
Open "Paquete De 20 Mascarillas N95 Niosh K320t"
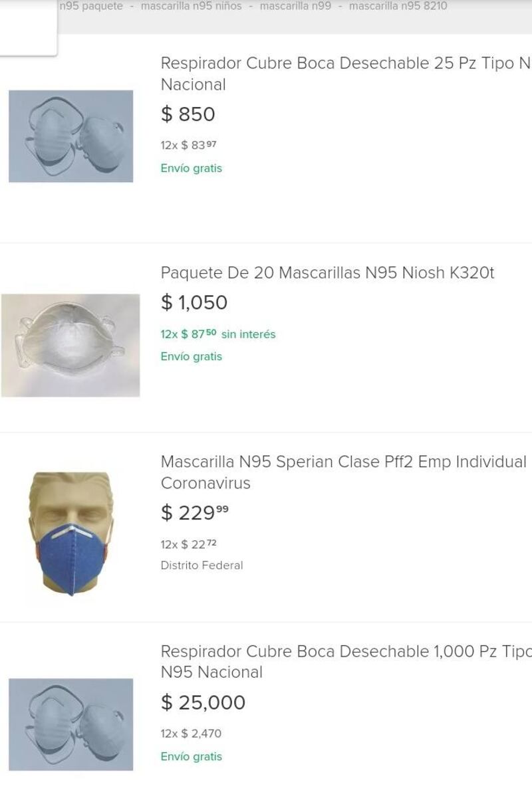(327, 273)
